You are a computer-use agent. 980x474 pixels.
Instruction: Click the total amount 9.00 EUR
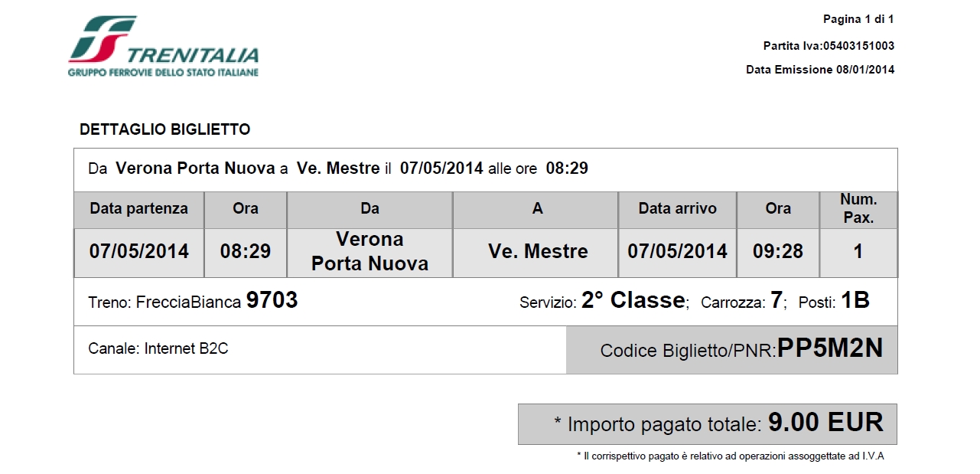pyautogui.click(x=825, y=423)
